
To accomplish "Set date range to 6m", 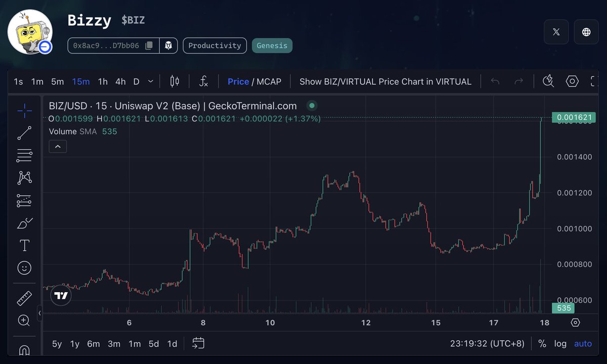I will pyautogui.click(x=94, y=344).
